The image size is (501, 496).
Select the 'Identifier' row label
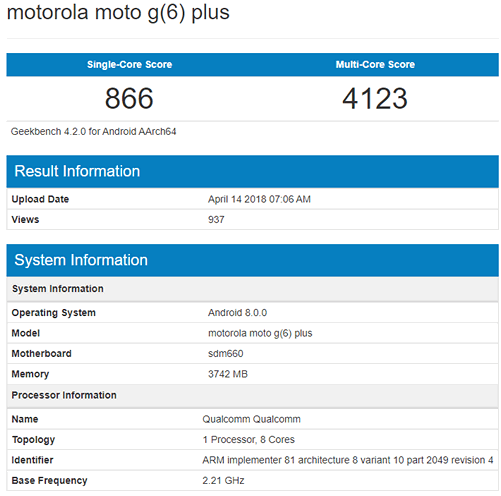[32, 460]
